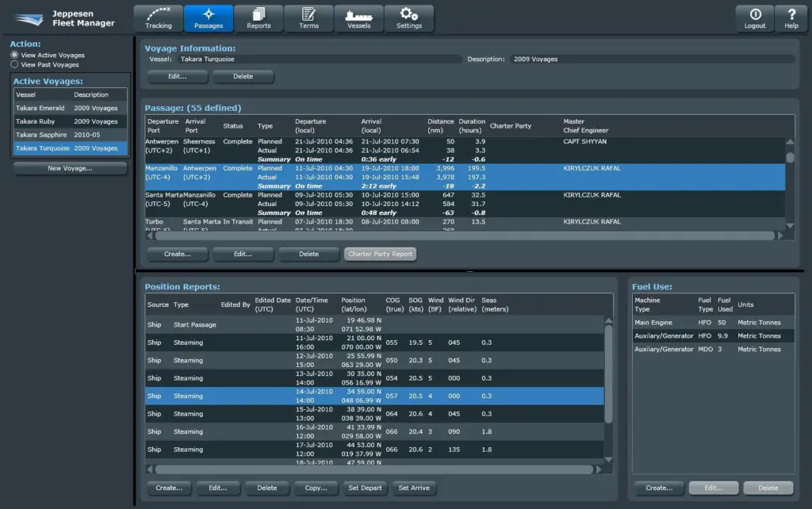Click position reports scroll down arrow
Viewport: 812px width, 509px height.
pyautogui.click(x=608, y=459)
